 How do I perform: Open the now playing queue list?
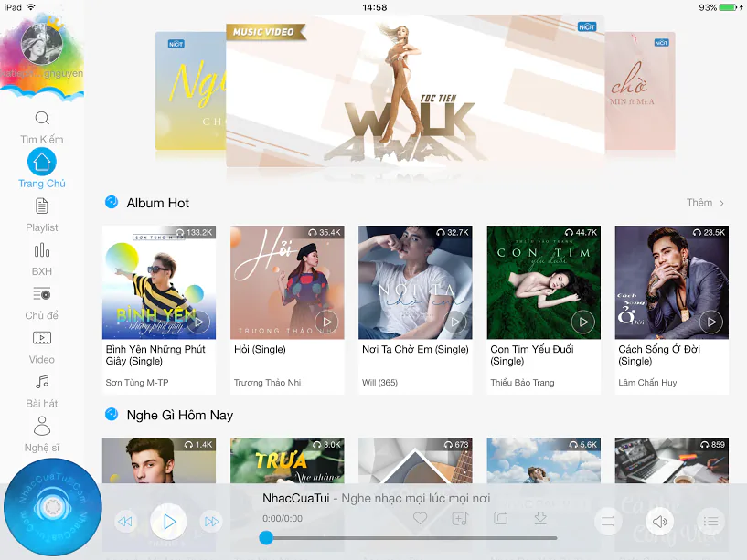[710, 522]
